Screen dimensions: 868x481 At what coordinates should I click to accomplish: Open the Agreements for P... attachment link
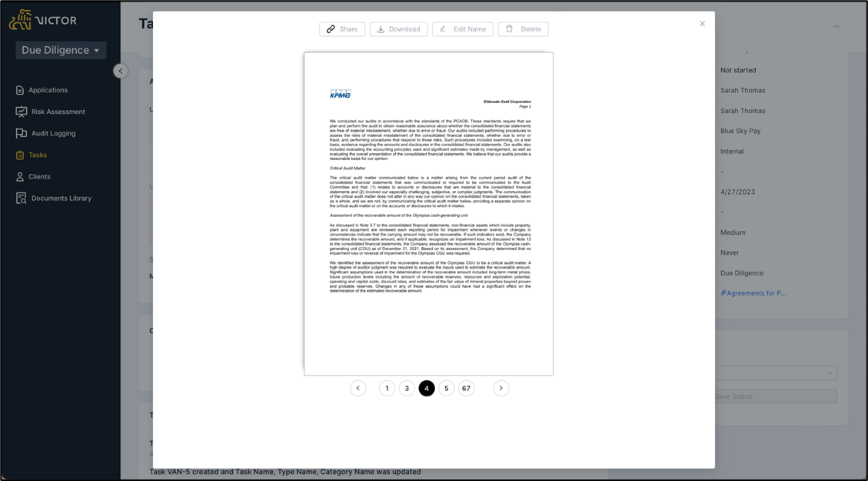click(753, 293)
